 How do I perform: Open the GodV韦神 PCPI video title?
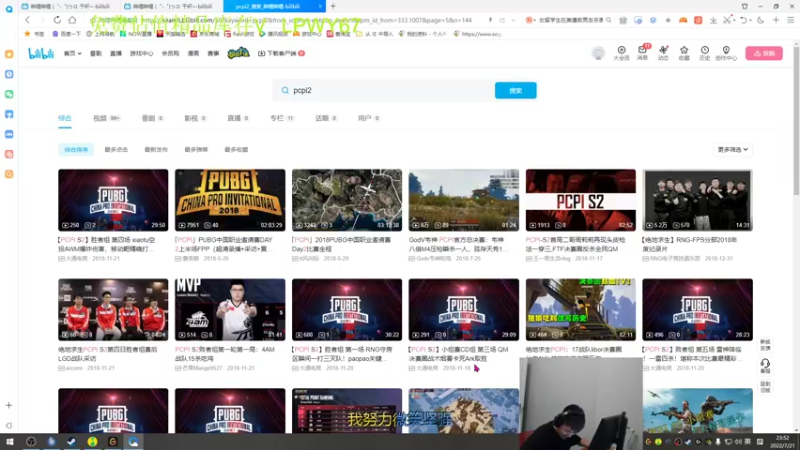(x=459, y=244)
